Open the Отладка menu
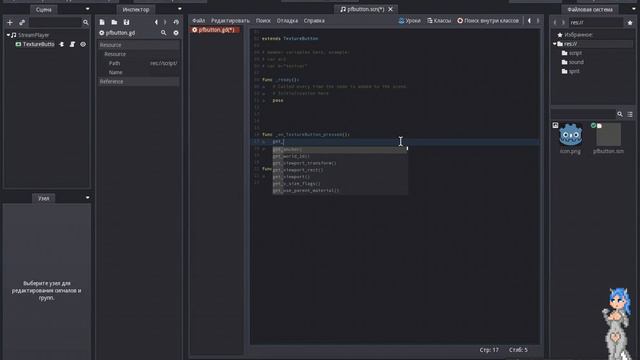Viewport: 640px width, 360px height. [287, 20]
